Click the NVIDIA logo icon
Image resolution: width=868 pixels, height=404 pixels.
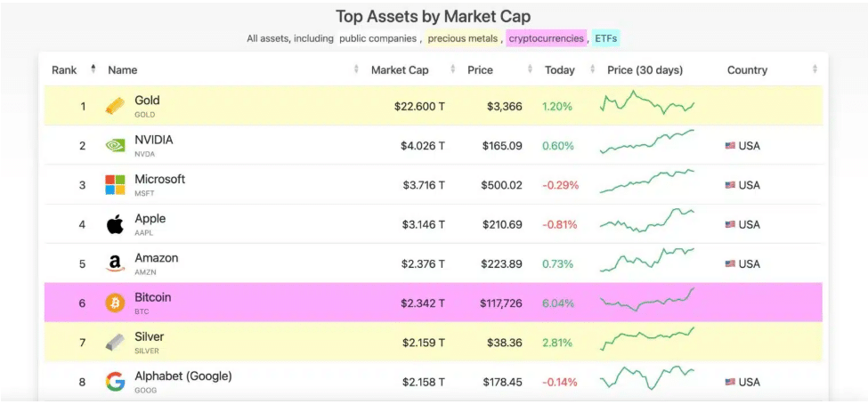[115, 146]
